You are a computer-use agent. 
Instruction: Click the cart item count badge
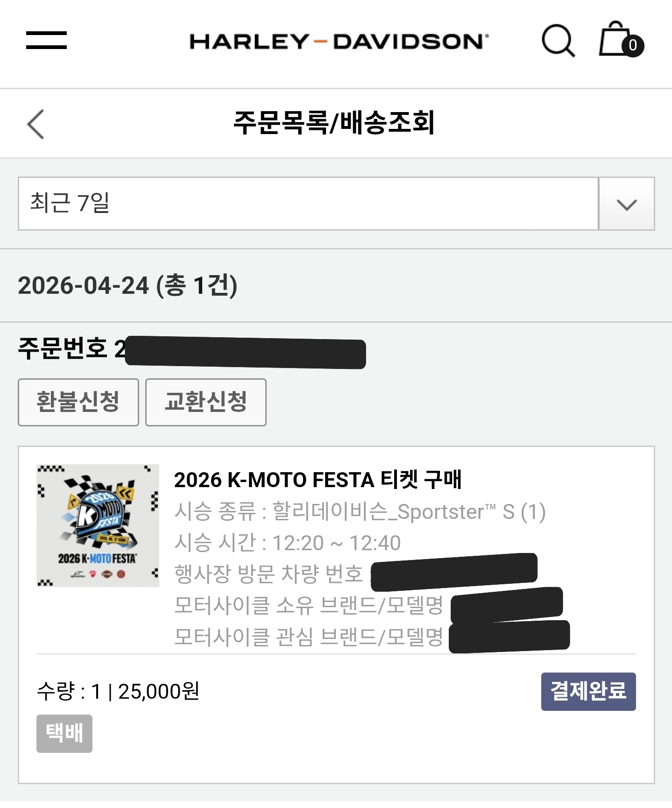point(633,46)
